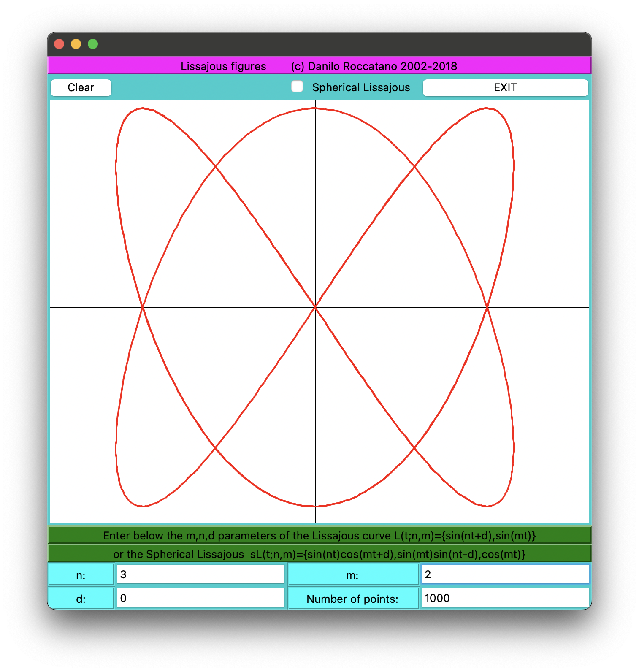This screenshot has height=672, width=639.
Task: Select the d parameter input field
Action: tap(200, 598)
